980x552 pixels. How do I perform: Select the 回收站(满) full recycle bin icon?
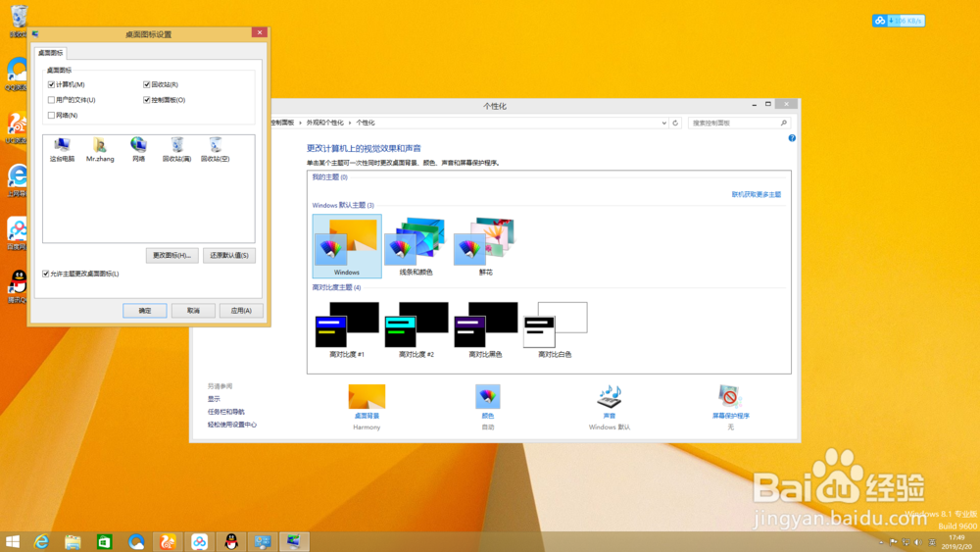tap(176, 150)
